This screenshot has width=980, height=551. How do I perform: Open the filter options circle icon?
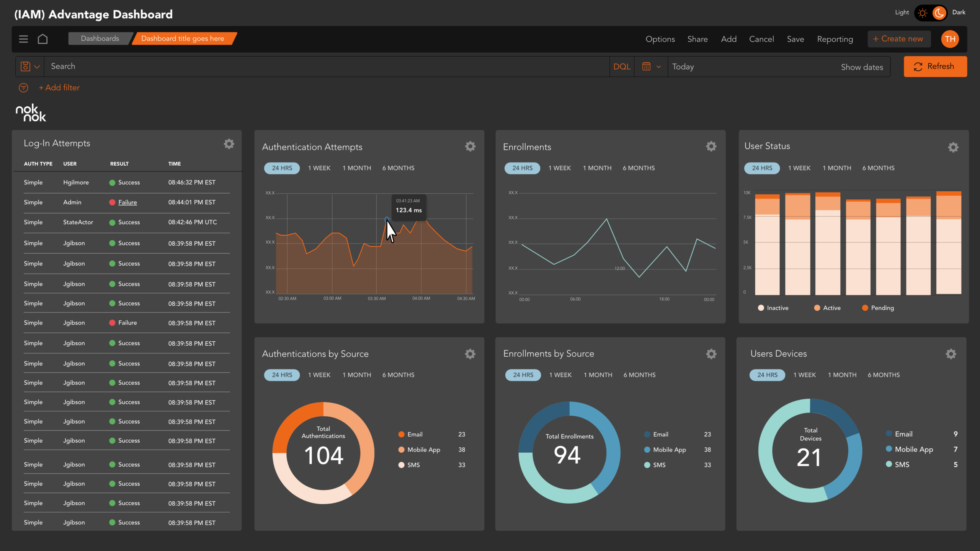[23, 88]
